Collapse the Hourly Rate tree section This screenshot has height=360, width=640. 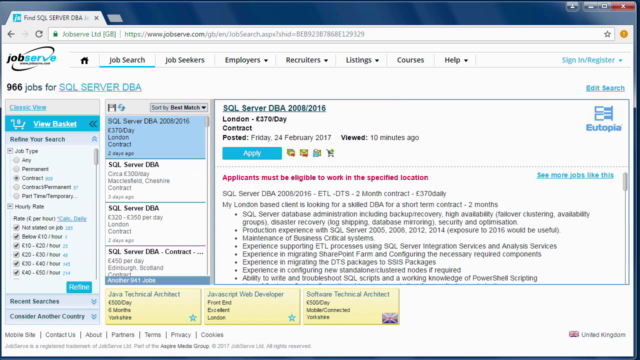[x=10, y=207]
